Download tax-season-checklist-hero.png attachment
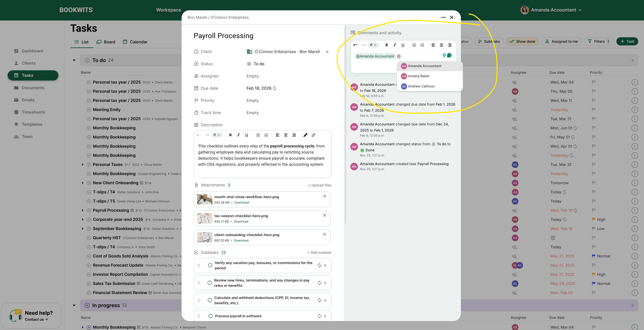The image size is (644, 330). [x=241, y=221]
